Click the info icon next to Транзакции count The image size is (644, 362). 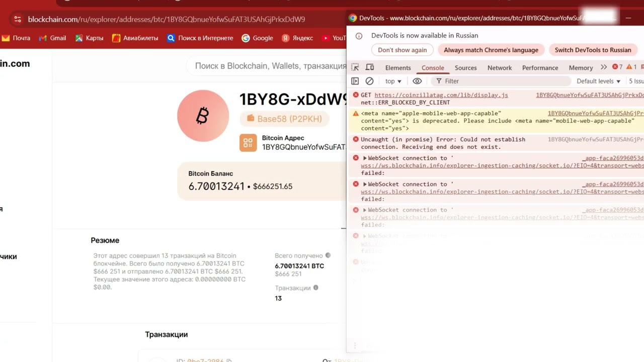316,288
